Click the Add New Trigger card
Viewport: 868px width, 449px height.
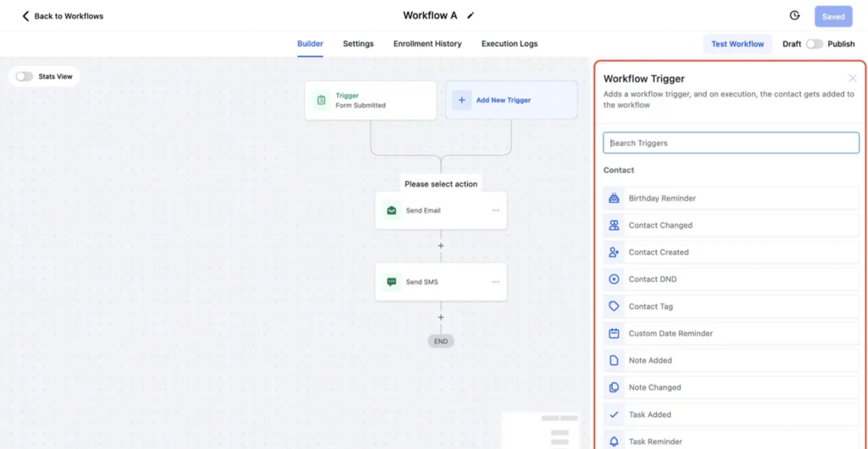point(511,100)
